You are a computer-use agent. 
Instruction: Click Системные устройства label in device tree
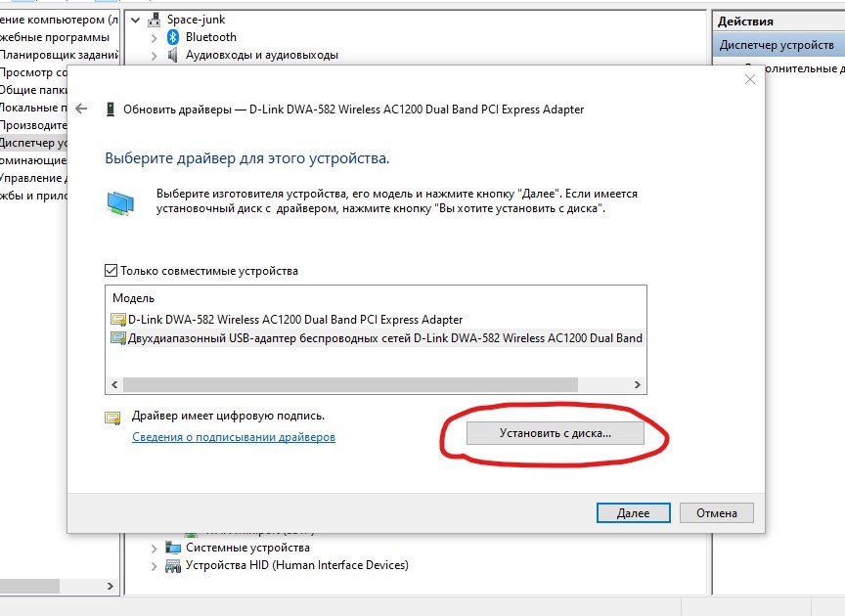(x=247, y=548)
